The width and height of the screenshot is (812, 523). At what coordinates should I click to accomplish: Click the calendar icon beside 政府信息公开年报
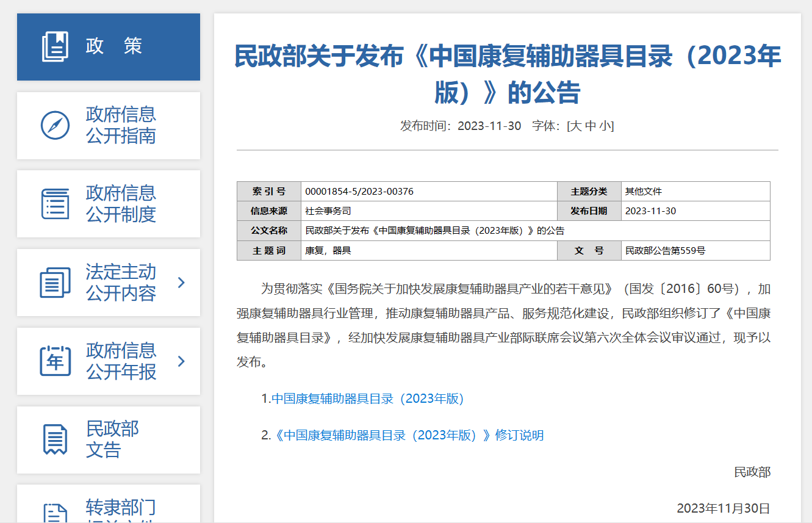[x=55, y=361]
